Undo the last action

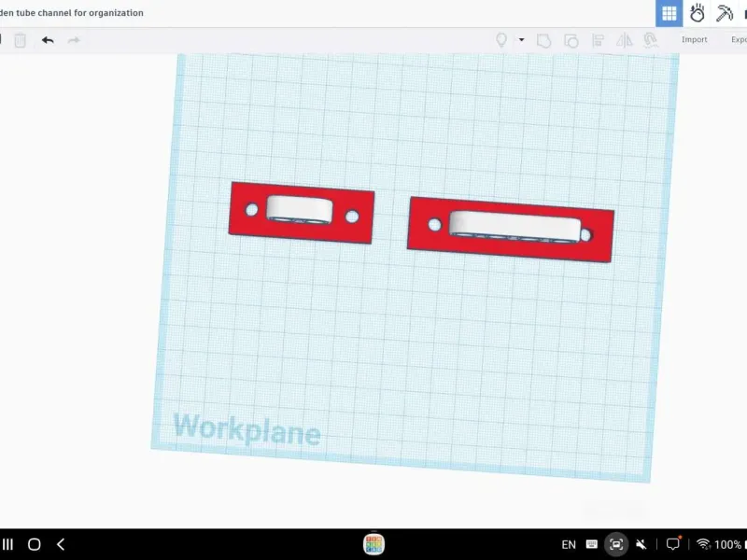point(48,40)
